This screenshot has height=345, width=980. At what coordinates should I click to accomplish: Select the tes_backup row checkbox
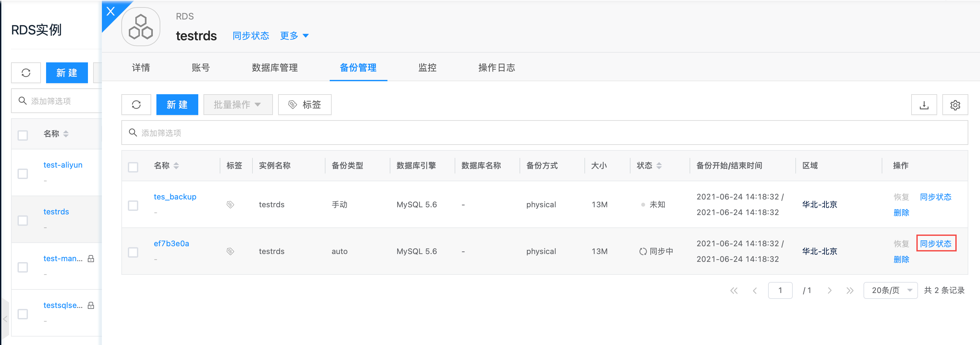(x=133, y=206)
